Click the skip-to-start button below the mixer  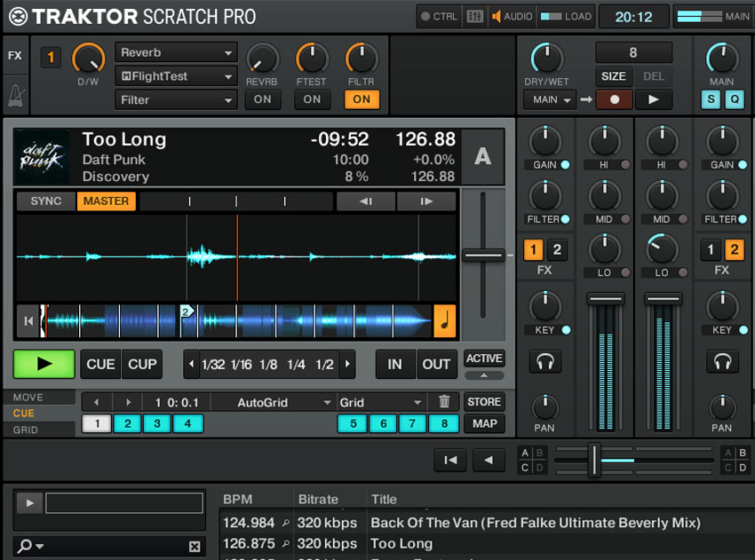pos(450,461)
